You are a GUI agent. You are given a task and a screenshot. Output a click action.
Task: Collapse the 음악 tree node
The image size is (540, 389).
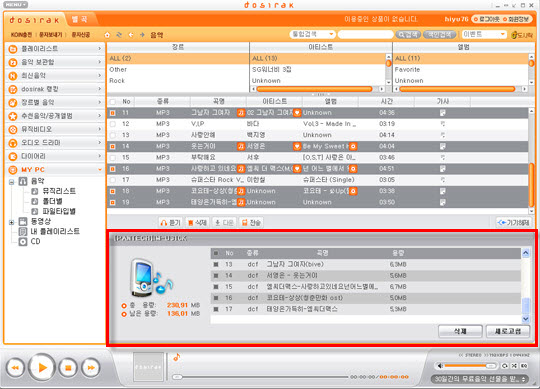[11, 181]
